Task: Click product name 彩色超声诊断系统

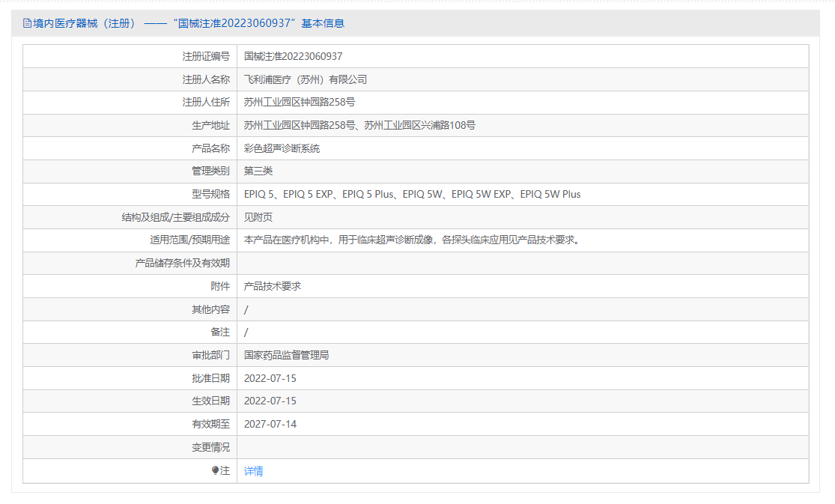Action: (x=282, y=148)
